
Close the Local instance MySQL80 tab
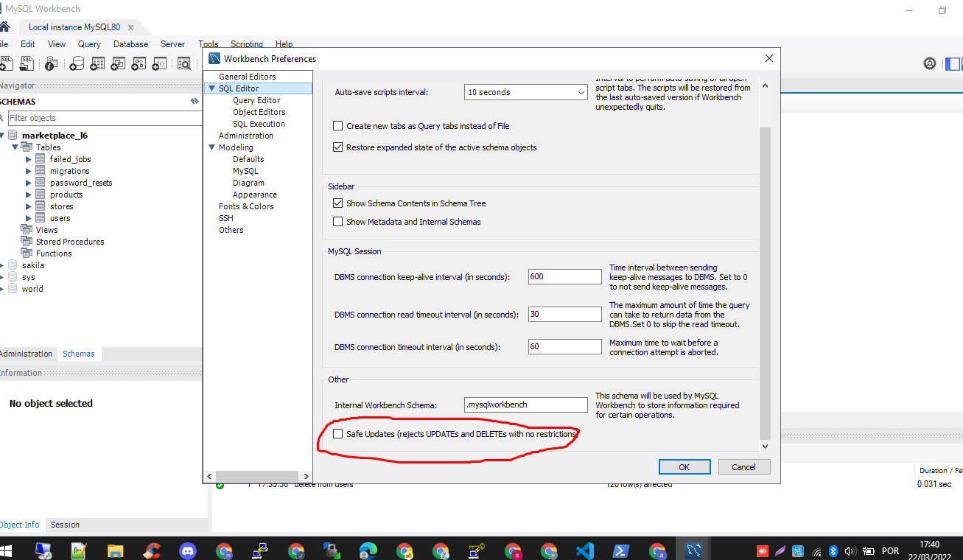[132, 27]
